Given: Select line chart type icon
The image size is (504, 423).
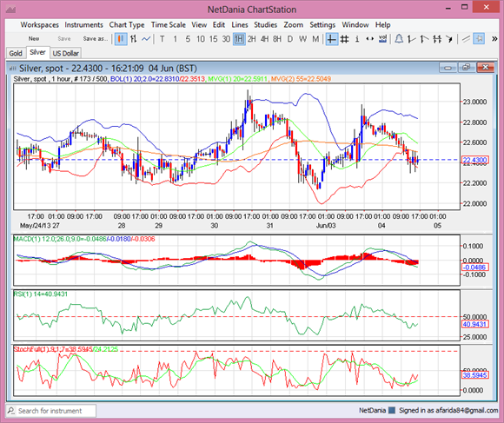Looking at the screenshot, I should point(146,39).
